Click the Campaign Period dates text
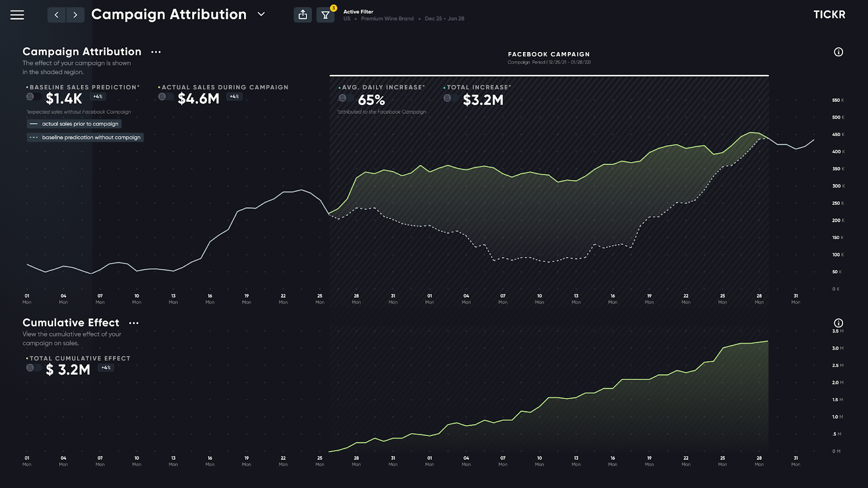Image resolution: width=868 pixels, height=488 pixels. [549, 62]
